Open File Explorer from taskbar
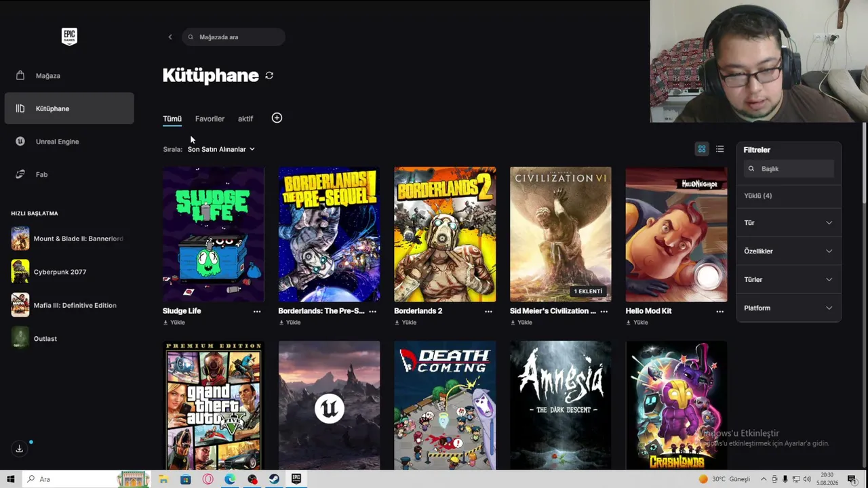 click(163, 479)
